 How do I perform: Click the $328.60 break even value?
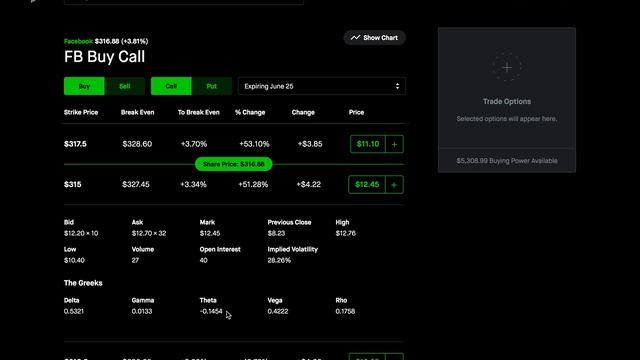137,144
